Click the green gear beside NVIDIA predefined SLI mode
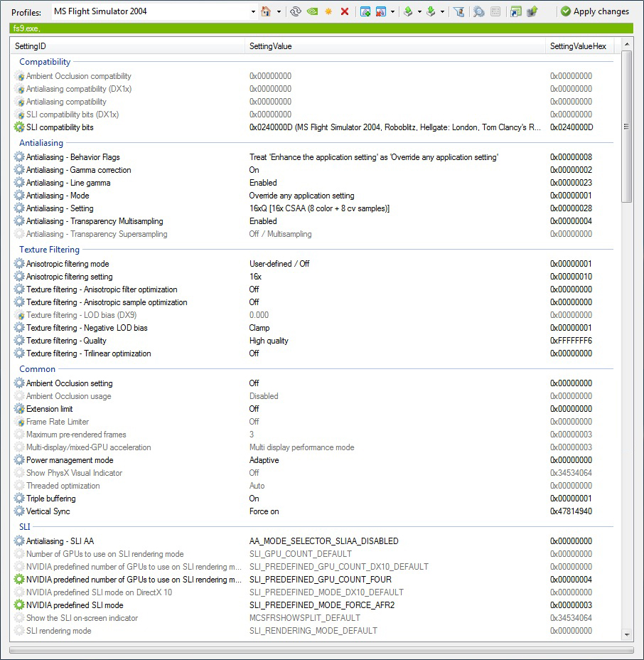644x660 pixels. [19, 605]
